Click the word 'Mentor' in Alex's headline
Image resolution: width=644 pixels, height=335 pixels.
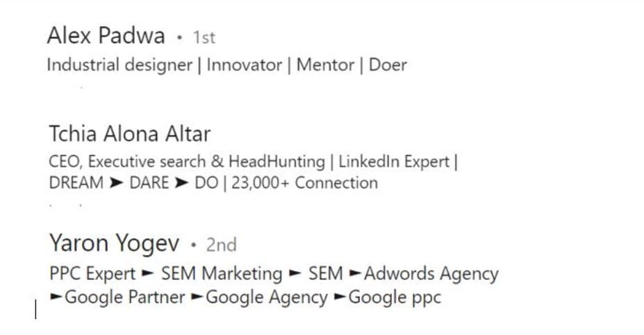(x=325, y=65)
